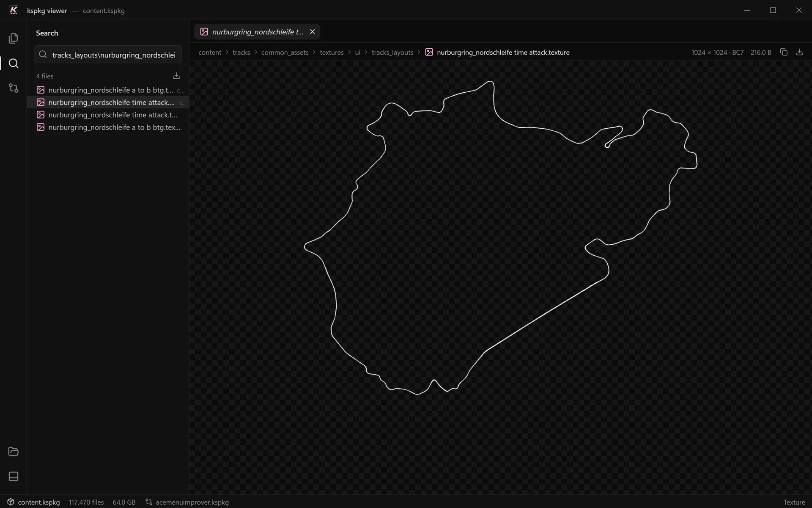Click the '1024 × 1024 · BC7' info
This screenshot has height=508, width=812.
point(717,52)
